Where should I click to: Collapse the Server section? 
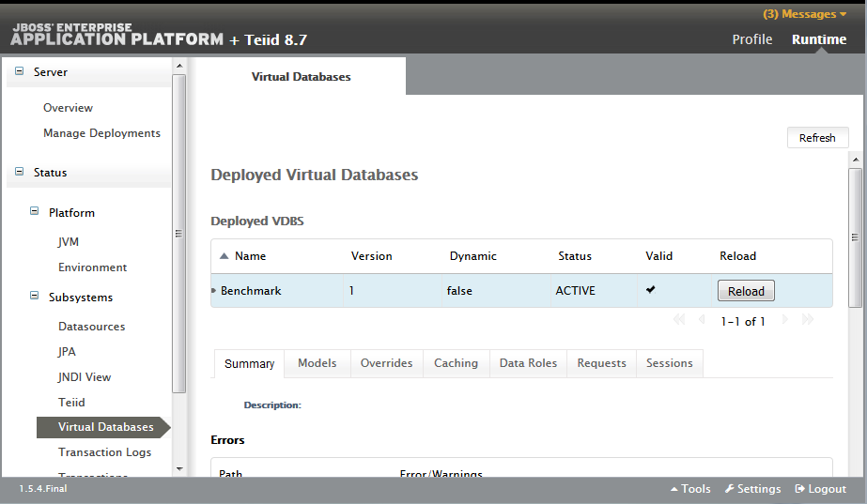tap(20, 71)
